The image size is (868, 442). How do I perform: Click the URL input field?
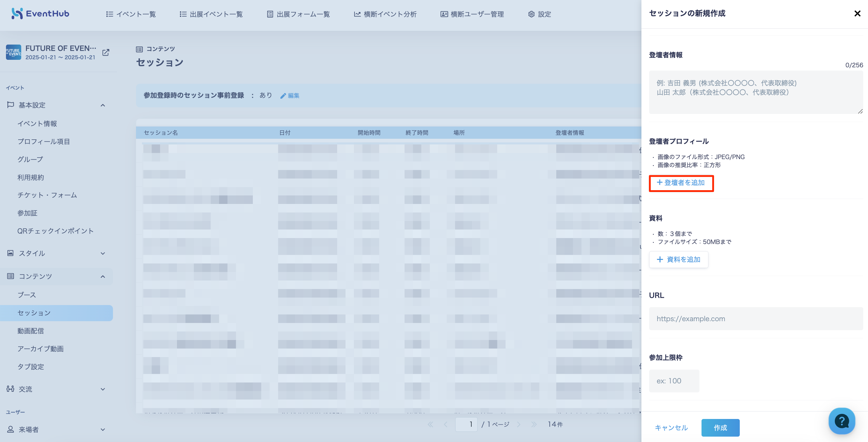756,319
